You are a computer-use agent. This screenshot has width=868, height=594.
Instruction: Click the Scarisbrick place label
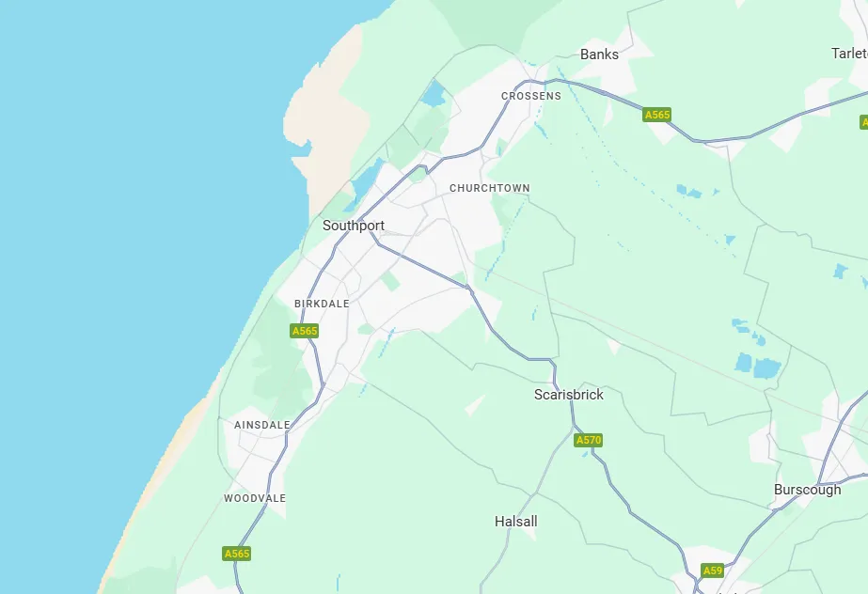point(569,395)
